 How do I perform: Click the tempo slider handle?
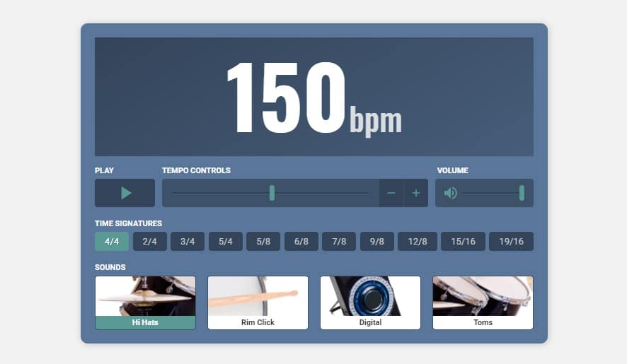click(x=272, y=193)
